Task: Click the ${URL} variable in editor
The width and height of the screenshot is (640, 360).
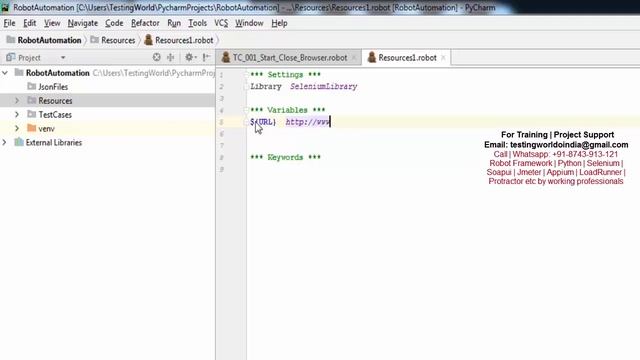Action: [263, 122]
